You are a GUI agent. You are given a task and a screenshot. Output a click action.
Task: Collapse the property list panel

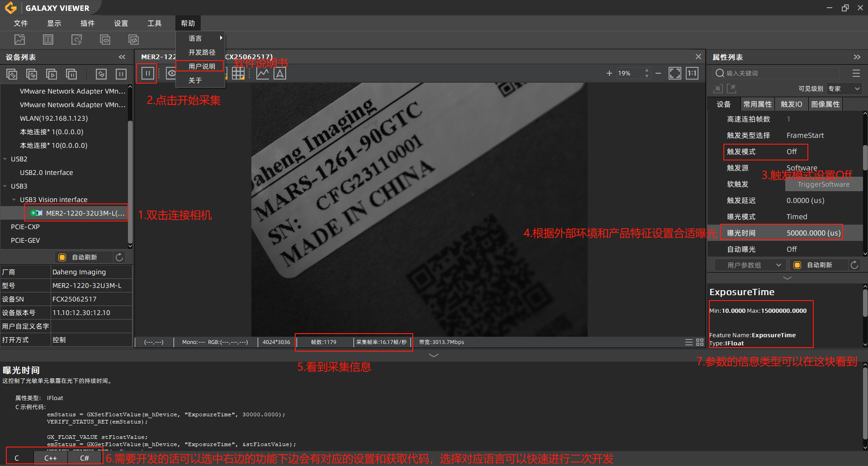point(857,57)
